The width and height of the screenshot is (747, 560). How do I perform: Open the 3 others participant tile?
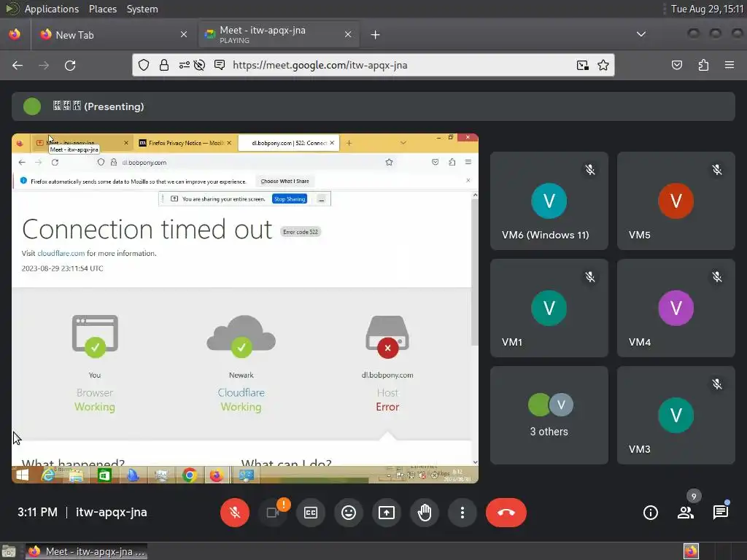549,415
